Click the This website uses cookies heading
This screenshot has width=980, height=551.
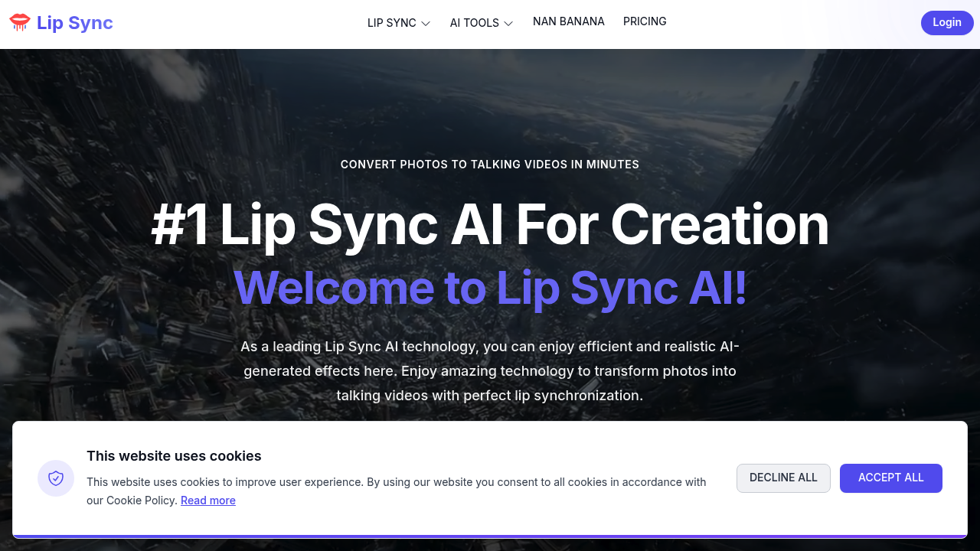174,455
